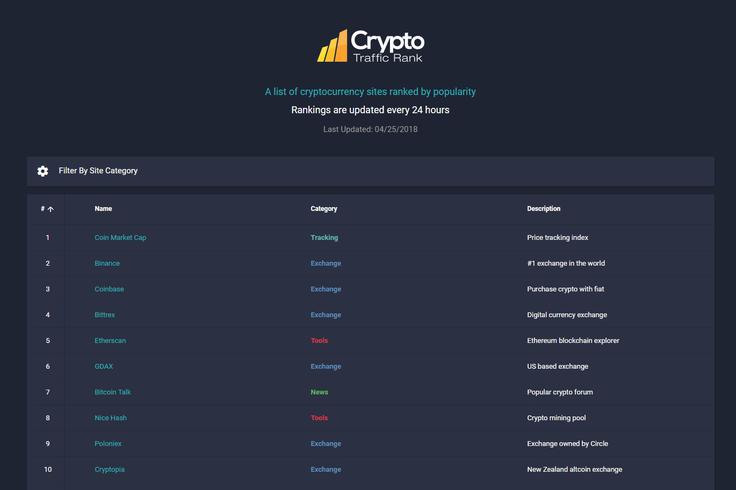Select 'Popular crypto forum' description
The height and width of the screenshot is (490, 736).
point(560,392)
